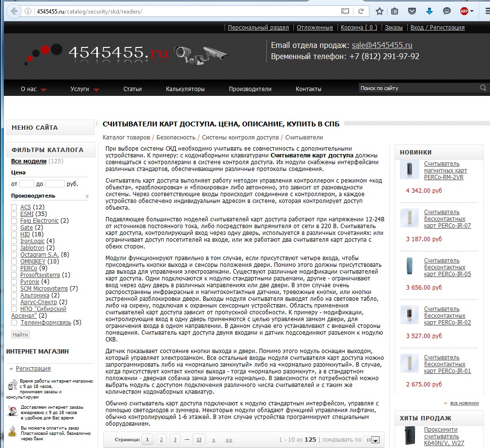Open the Статьи menu item
This screenshot has height=448, width=490.
coord(133,89)
